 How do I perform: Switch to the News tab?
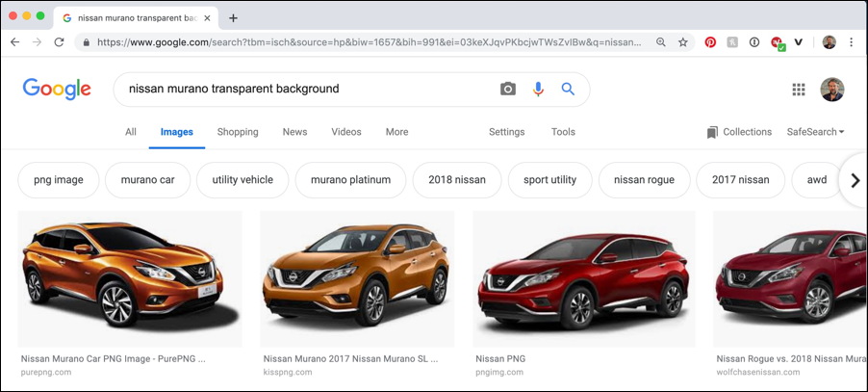tap(294, 132)
